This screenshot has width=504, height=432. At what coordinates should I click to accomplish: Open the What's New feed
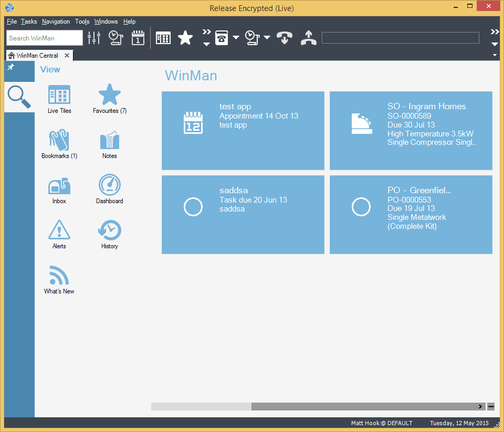tap(59, 279)
